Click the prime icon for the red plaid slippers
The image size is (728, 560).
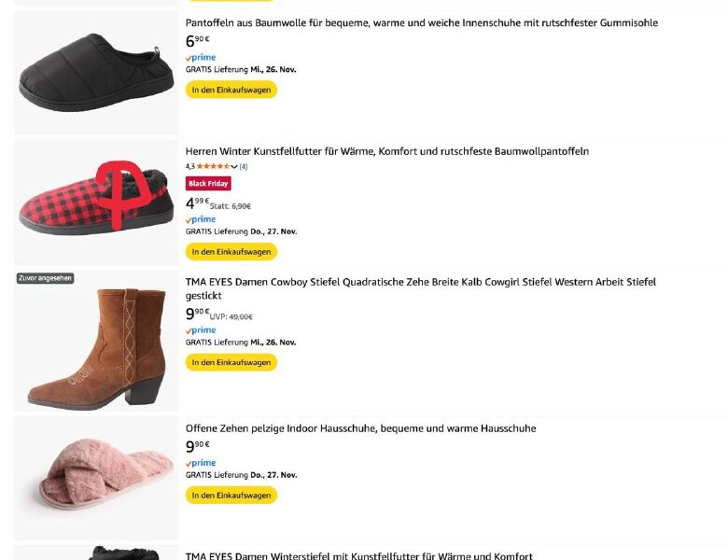(x=201, y=220)
